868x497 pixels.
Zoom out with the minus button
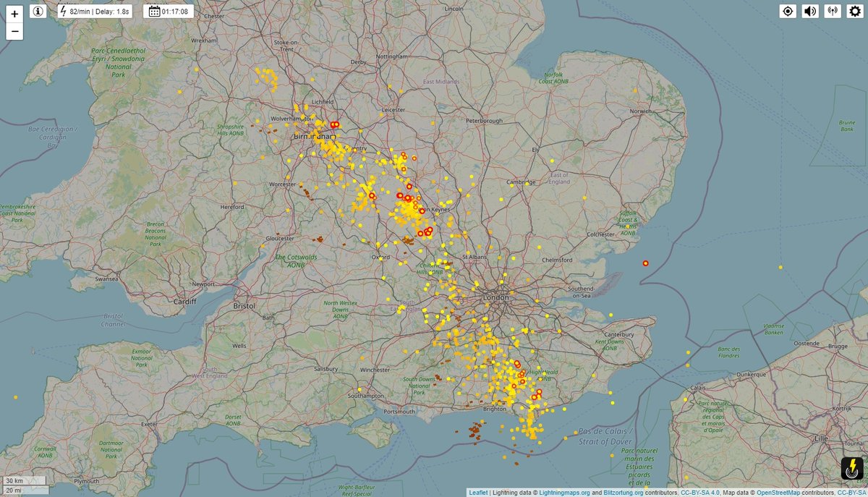point(14,31)
